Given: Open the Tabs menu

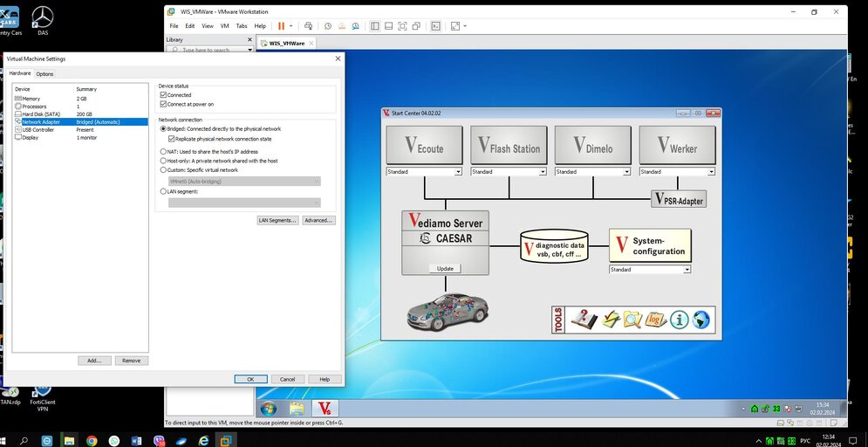Looking at the screenshot, I should (x=242, y=26).
